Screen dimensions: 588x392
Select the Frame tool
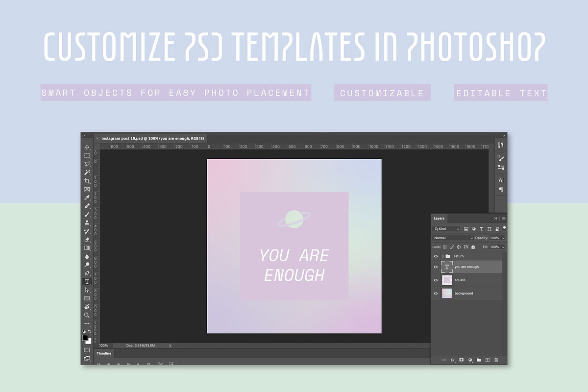87,189
